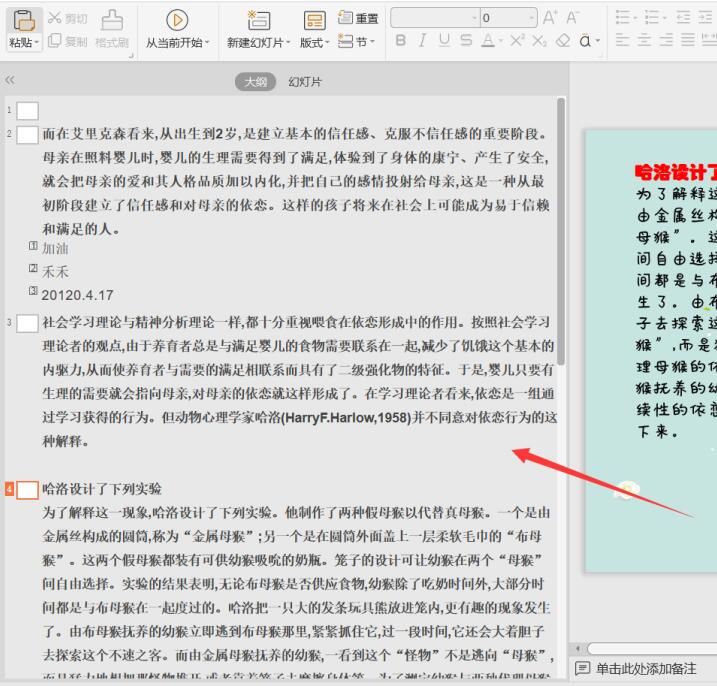717x686 pixels.
Task: Switch to the 幻灯片 slides tab
Action: (x=305, y=82)
